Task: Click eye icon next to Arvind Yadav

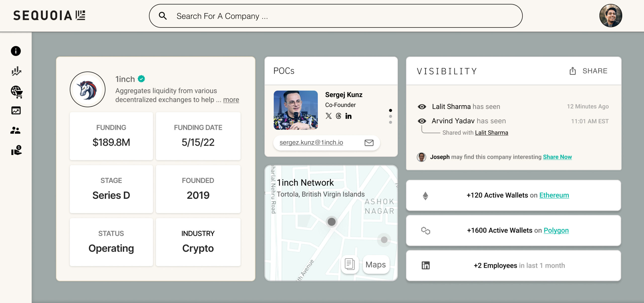Action: coord(422,121)
